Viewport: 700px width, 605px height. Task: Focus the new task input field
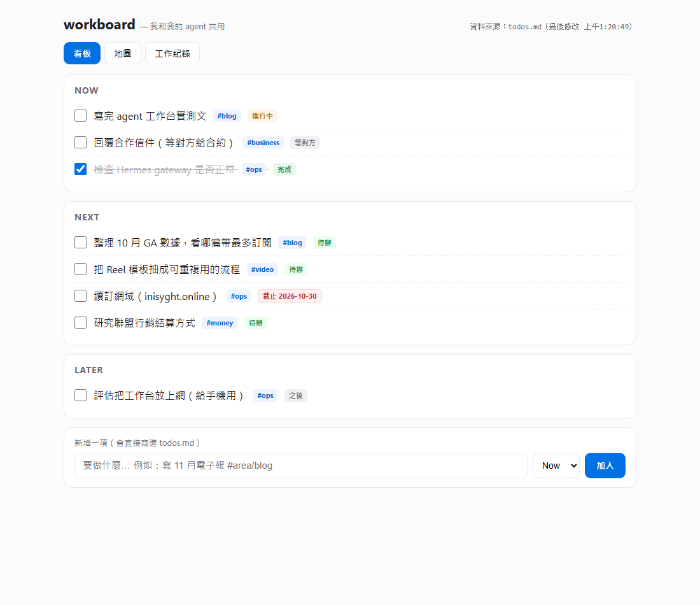pyautogui.click(x=301, y=466)
